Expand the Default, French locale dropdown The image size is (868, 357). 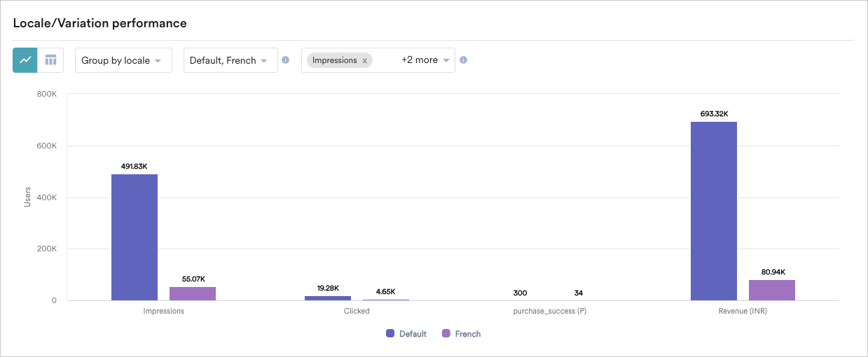(230, 60)
